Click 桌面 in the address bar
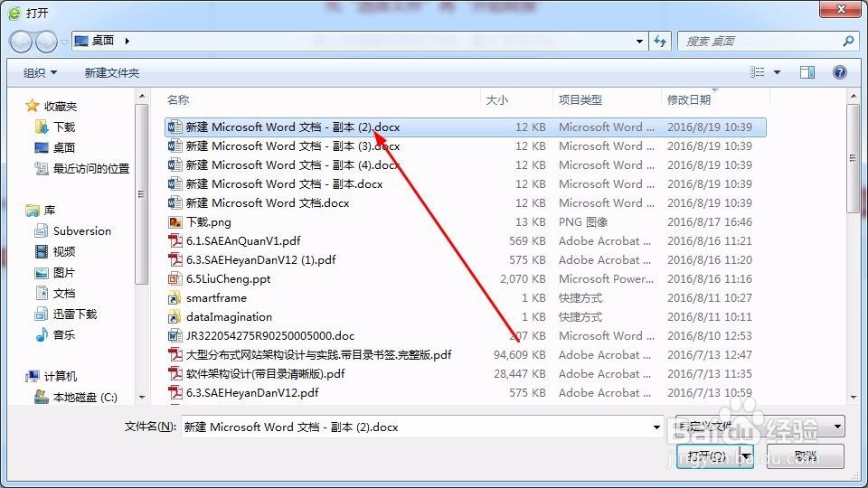The height and width of the screenshot is (488, 868). (103, 41)
